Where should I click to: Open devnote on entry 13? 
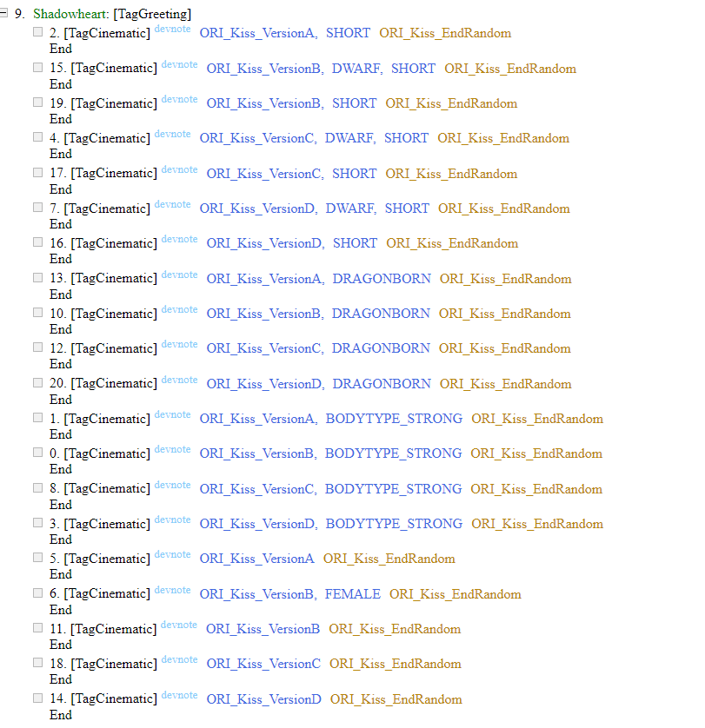pos(179,275)
